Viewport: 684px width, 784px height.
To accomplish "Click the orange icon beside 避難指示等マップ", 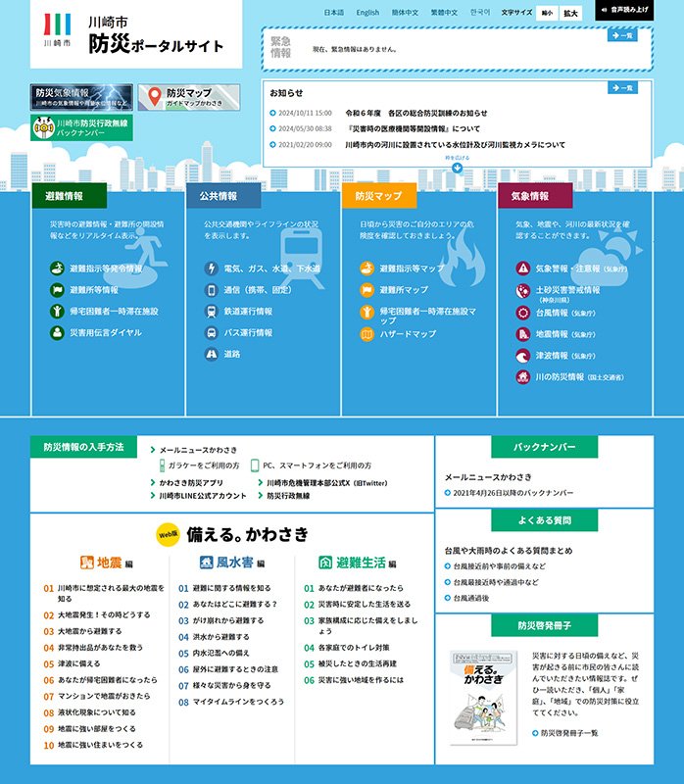I will pos(367,268).
